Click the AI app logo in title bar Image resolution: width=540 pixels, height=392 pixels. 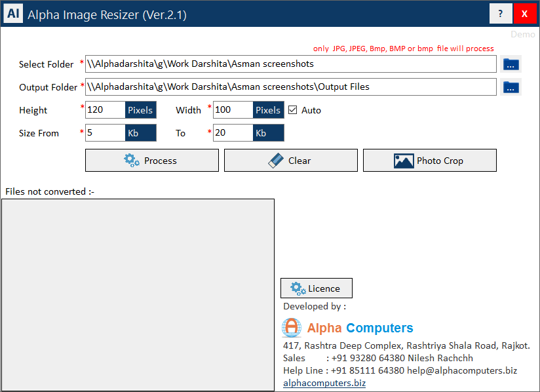click(x=14, y=14)
